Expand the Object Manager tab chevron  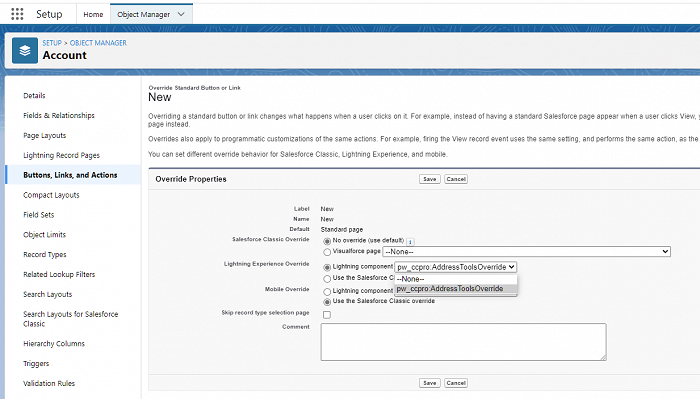(181, 14)
